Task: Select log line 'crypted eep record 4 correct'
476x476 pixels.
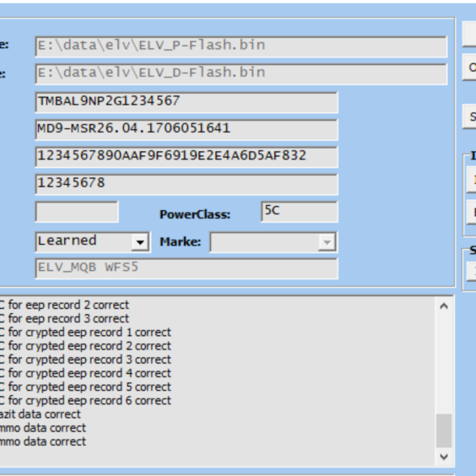Action: [x=99, y=373]
